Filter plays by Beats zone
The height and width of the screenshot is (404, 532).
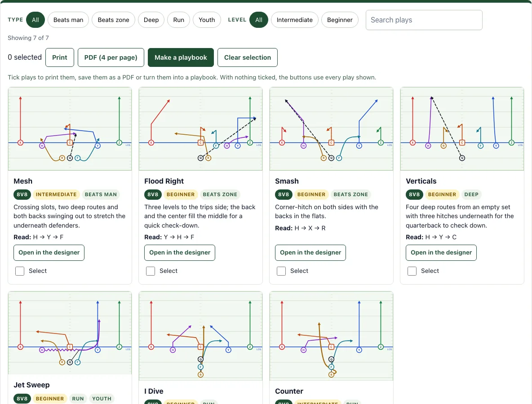pos(113,20)
